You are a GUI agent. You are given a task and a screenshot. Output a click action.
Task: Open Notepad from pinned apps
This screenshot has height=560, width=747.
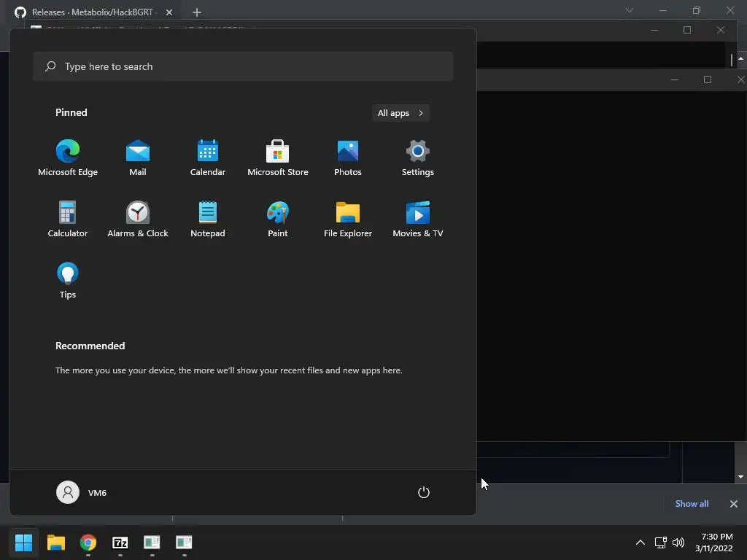208,219
